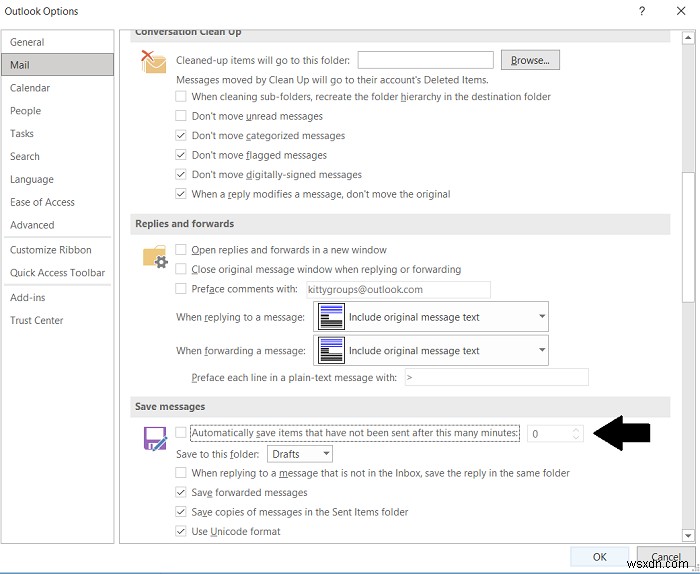The image size is (700, 574).
Task: Click the forward format preview thumbnail icon
Action: point(331,350)
